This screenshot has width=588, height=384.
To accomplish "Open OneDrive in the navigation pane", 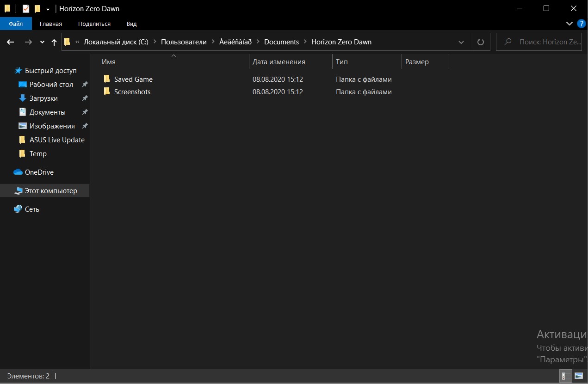I will click(39, 172).
